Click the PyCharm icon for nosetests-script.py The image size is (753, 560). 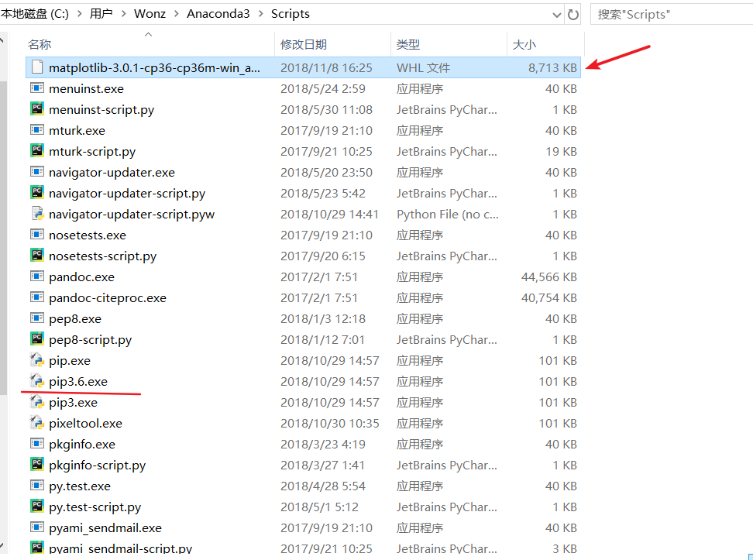coord(37,256)
